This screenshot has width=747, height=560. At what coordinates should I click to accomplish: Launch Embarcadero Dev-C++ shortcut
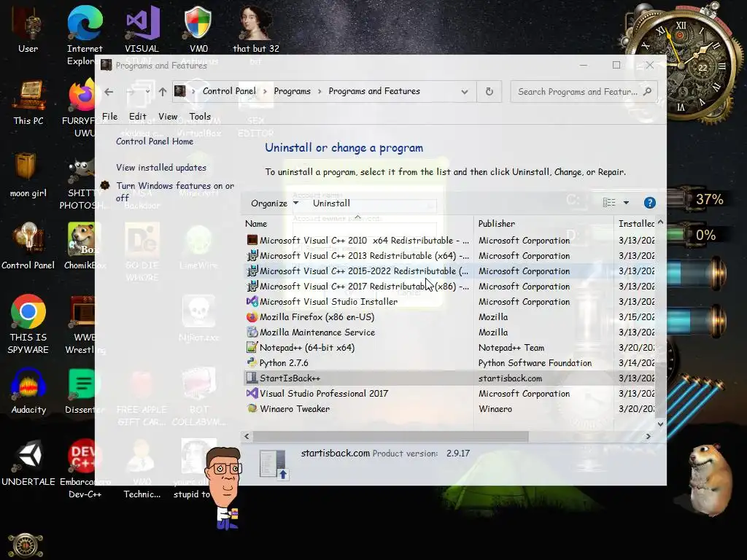(85, 469)
